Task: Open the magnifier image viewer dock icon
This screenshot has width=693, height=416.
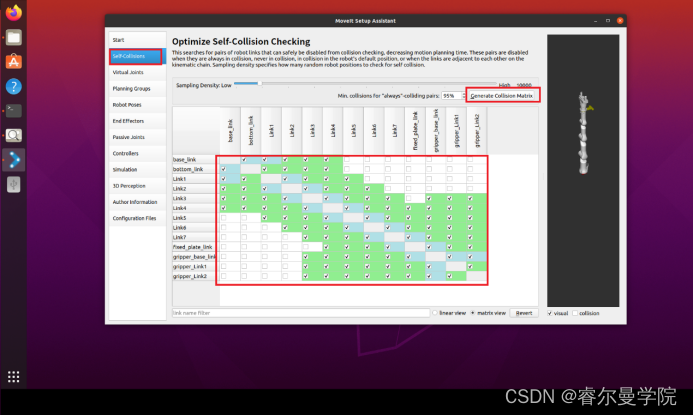Action: pyautogui.click(x=14, y=135)
